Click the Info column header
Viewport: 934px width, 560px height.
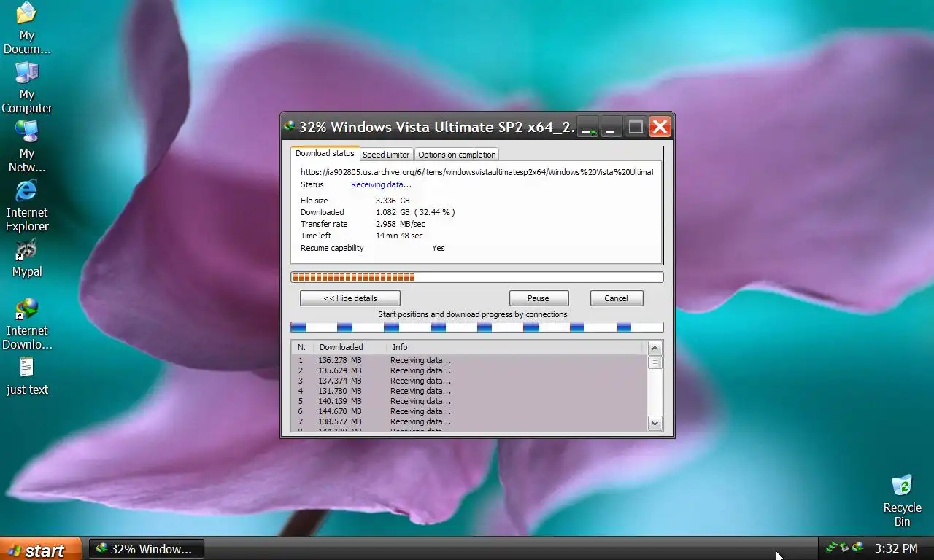tap(514, 347)
